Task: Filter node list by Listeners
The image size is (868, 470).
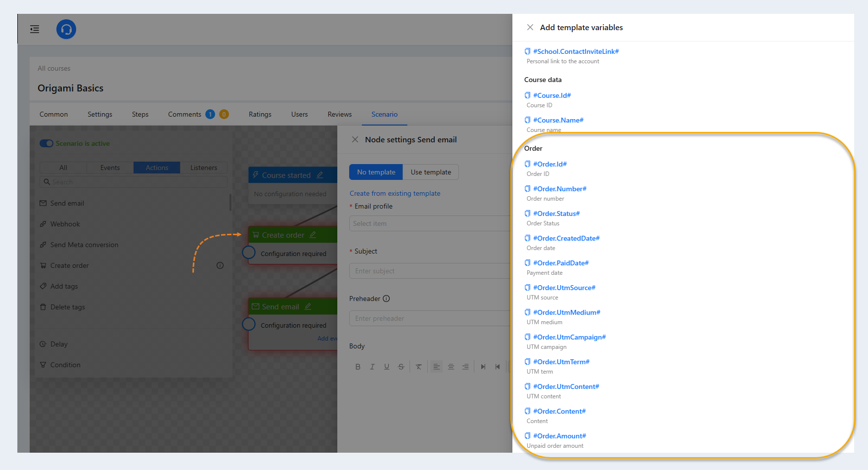Action: click(204, 168)
